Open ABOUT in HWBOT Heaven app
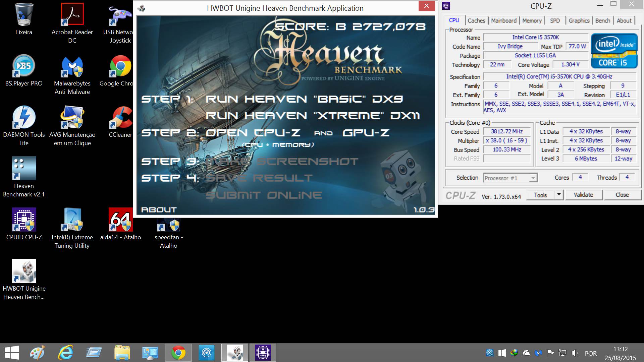 pos(159,210)
